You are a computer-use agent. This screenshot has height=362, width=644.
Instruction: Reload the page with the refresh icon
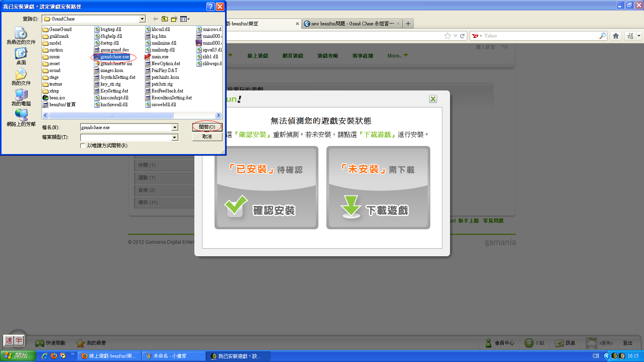pyautogui.click(x=462, y=36)
